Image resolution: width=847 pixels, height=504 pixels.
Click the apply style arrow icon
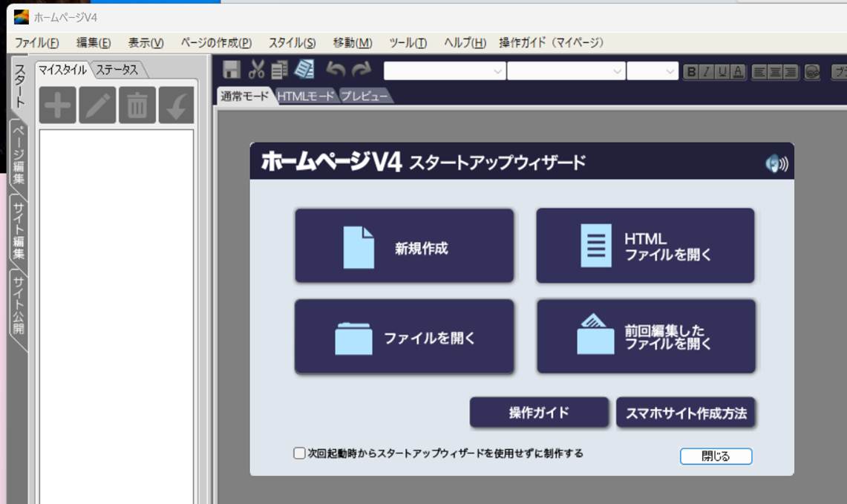pos(176,105)
